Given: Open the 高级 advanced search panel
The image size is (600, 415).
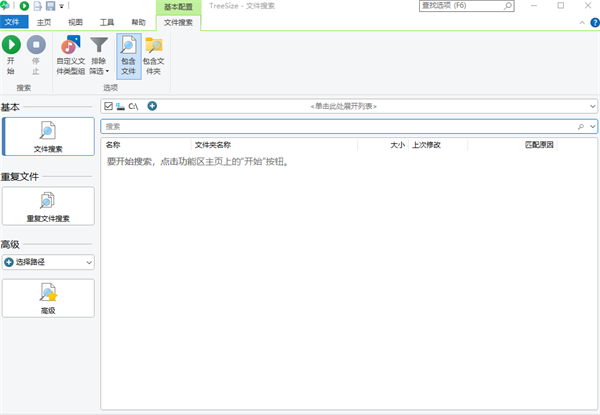Looking at the screenshot, I should point(49,298).
